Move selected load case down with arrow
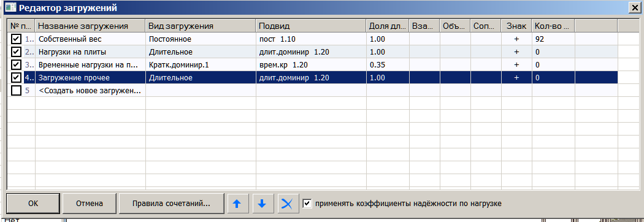Viewport: 644px width, 222px height. point(262,204)
